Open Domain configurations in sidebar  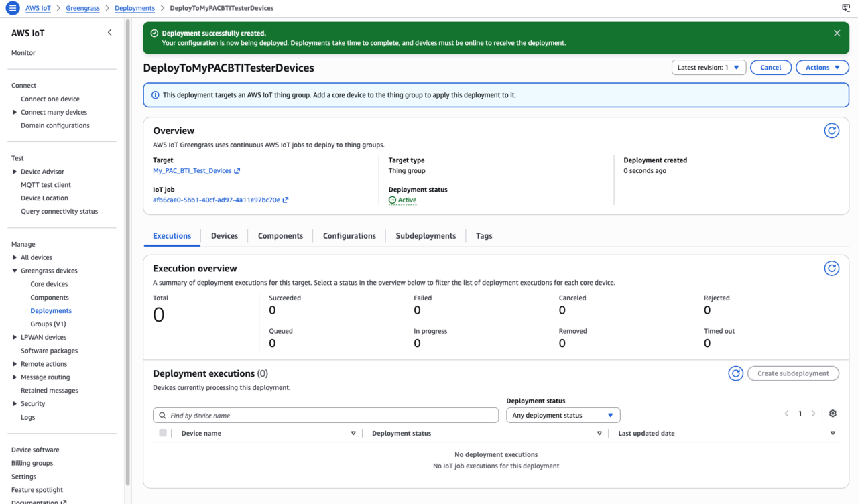point(55,125)
